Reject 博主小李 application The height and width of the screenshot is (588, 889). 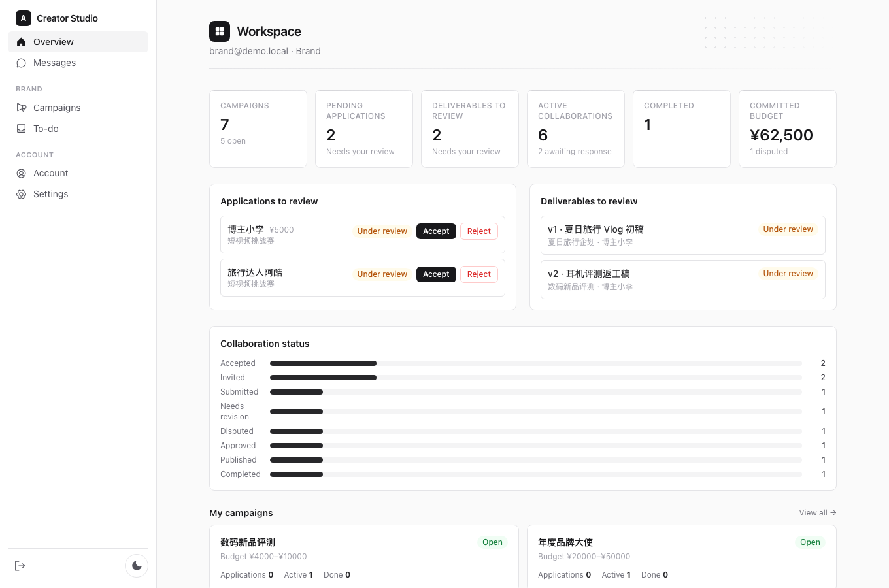click(479, 231)
